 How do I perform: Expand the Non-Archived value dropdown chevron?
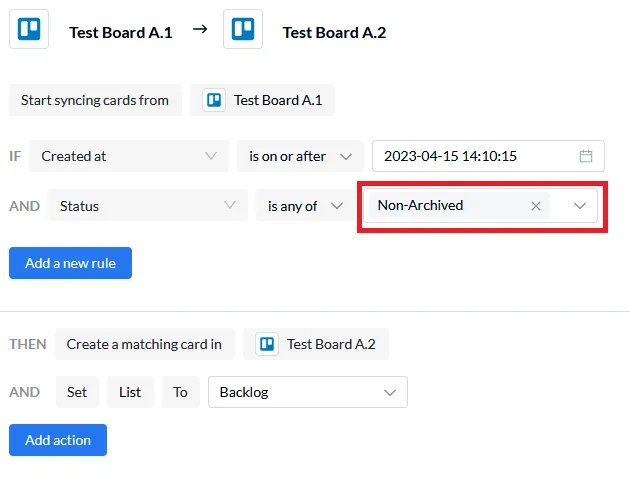(x=580, y=206)
